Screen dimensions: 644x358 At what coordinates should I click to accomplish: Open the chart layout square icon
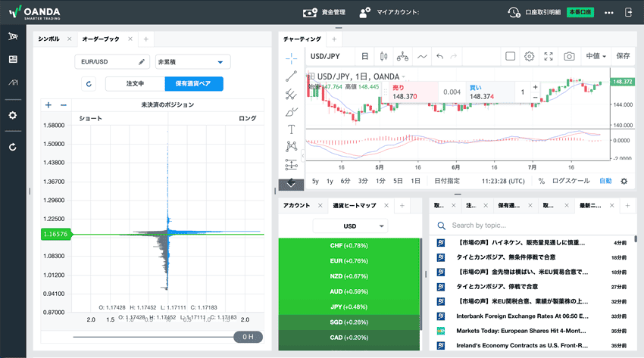(x=510, y=56)
